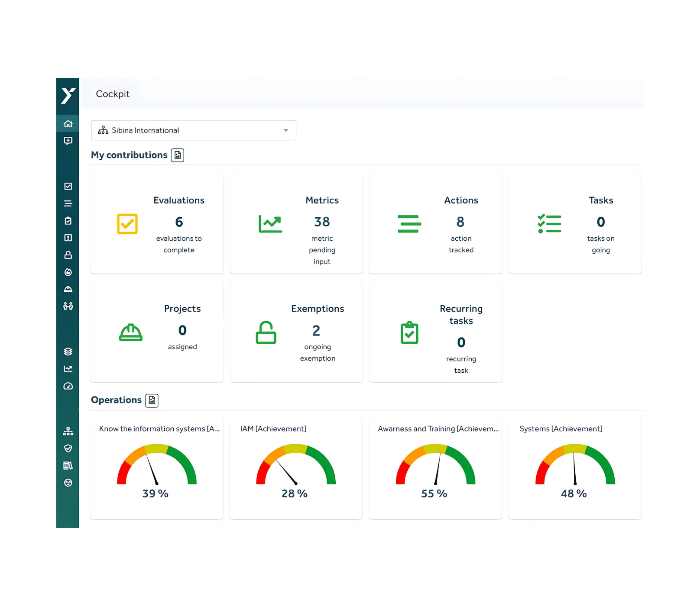Open the line chart Metrics sidebar icon
The height and width of the screenshot is (606, 700).
tap(68, 369)
